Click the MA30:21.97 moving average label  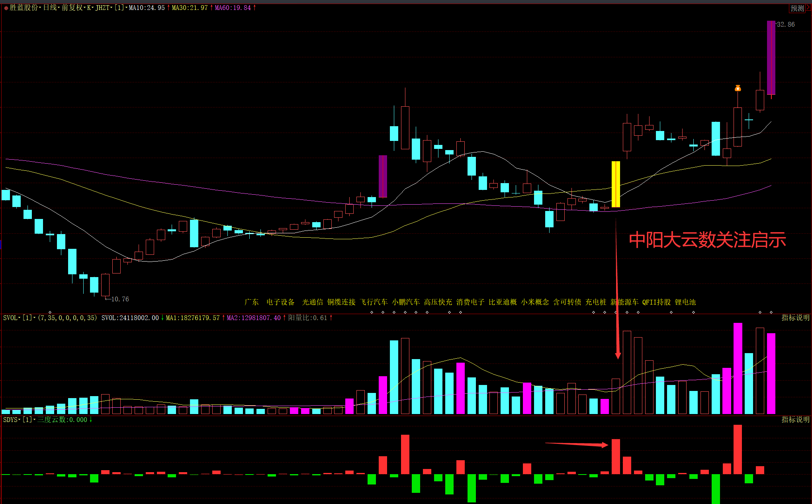[190, 8]
